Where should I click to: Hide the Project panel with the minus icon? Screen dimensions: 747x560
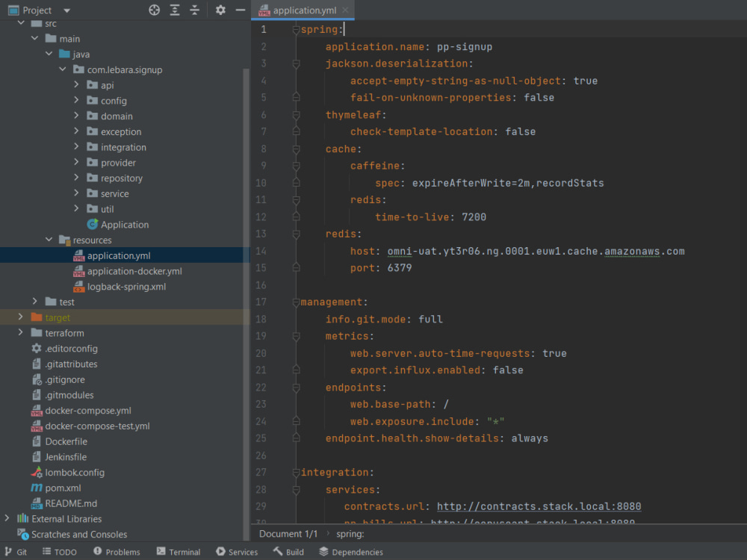pos(241,10)
